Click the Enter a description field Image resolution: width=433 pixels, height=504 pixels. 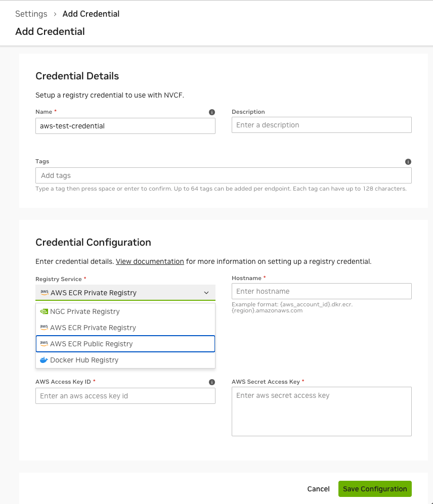point(321,125)
